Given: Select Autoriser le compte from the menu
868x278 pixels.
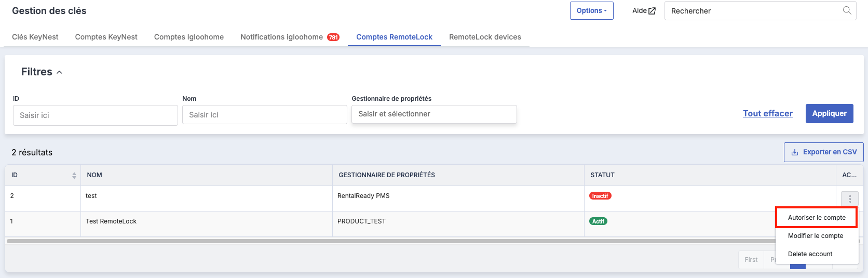Looking at the screenshot, I should (817, 218).
